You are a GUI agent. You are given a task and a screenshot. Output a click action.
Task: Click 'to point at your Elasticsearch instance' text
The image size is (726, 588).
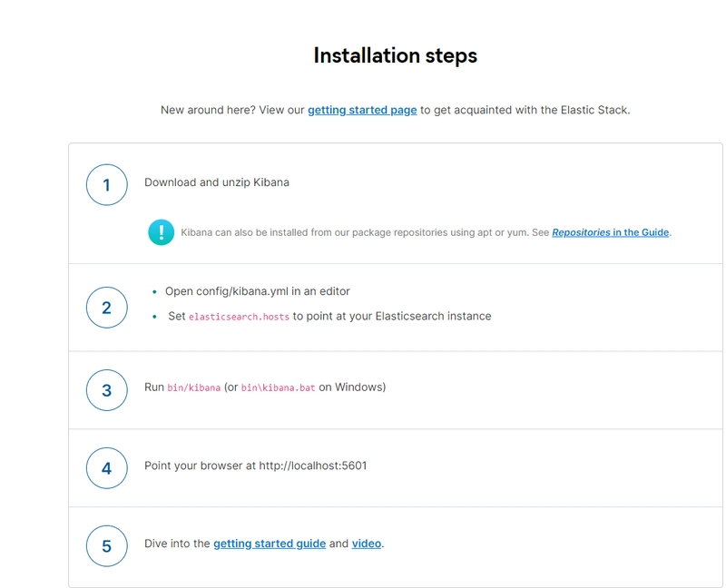coord(392,316)
